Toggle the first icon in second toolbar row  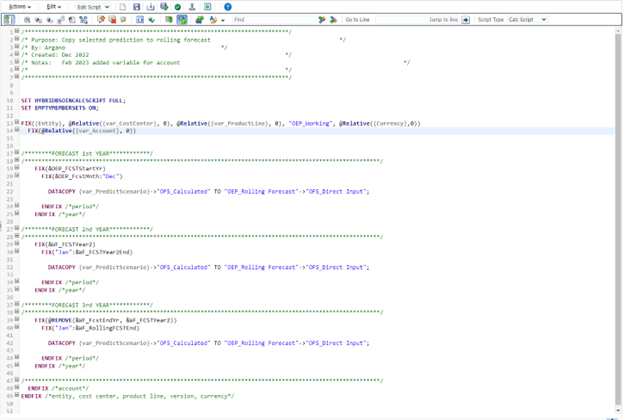(x=9, y=19)
